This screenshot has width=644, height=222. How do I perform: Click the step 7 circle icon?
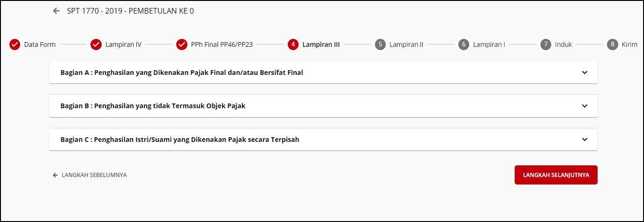546,44
